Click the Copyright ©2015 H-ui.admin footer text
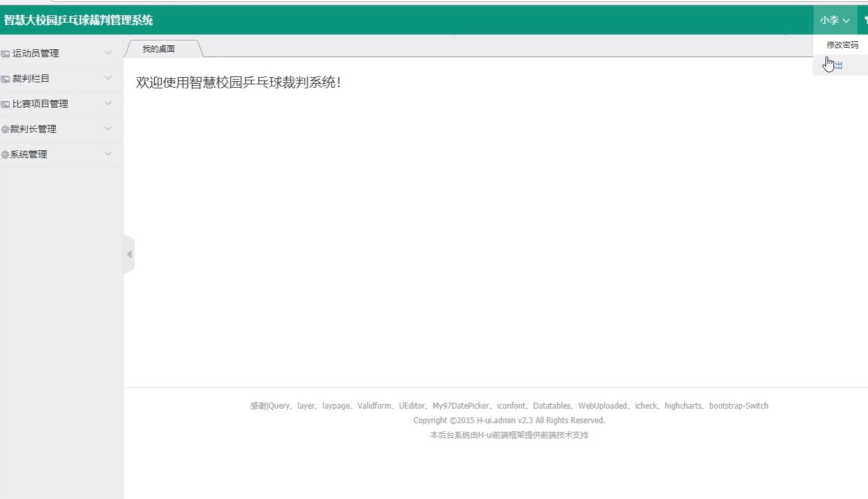This screenshot has width=868, height=499. pos(509,421)
